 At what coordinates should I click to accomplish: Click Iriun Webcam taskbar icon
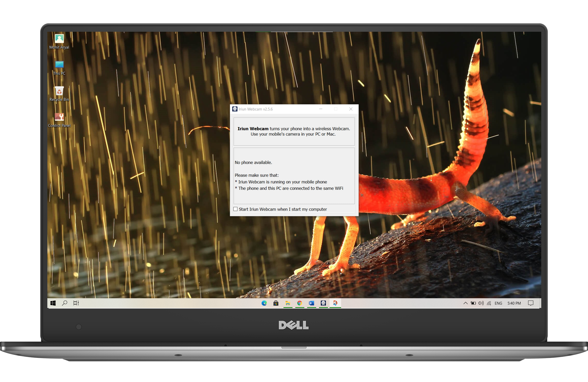pos(323,303)
